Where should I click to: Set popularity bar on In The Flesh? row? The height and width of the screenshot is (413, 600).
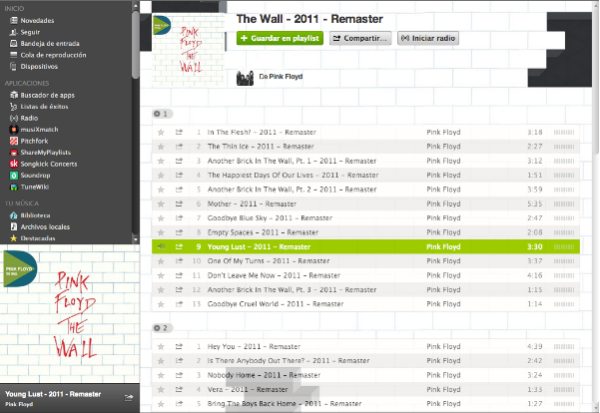click(x=564, y=132)
